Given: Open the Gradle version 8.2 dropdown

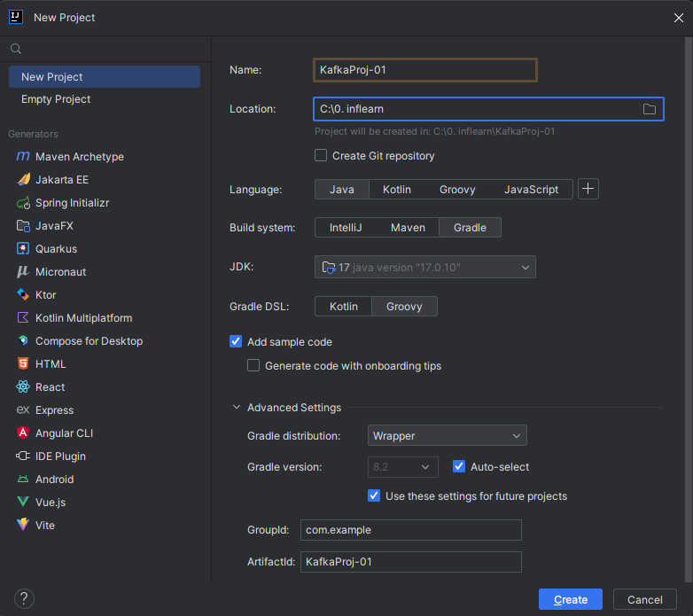Looking at the screenshot, I should tap(403, 467).
